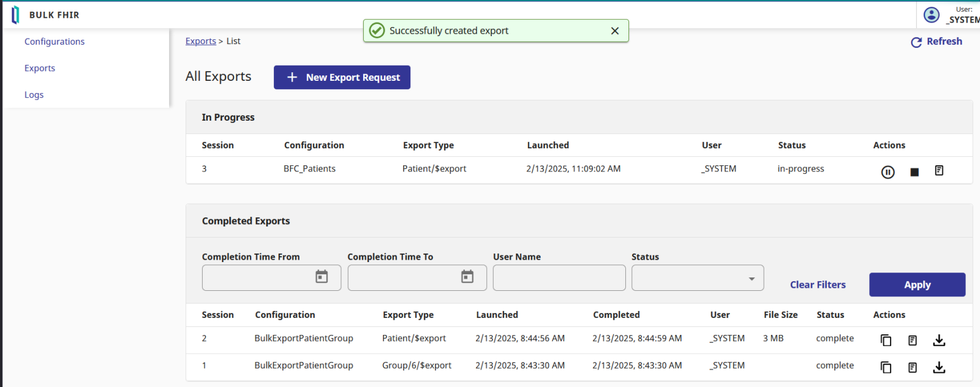View log for session 1 export
Screen dimensions: 980x387
pyautogui.click(x=913, y=367)
